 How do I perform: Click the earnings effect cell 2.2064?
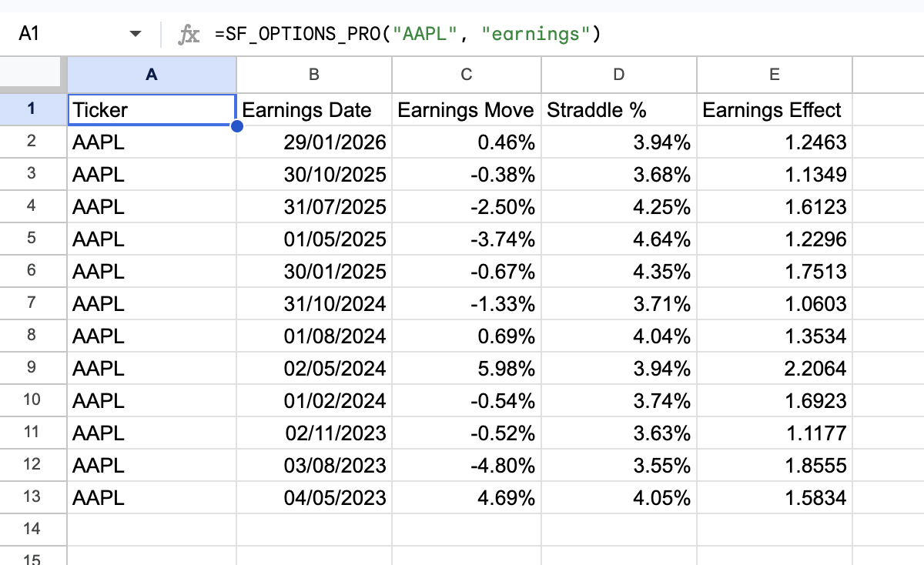775,368
